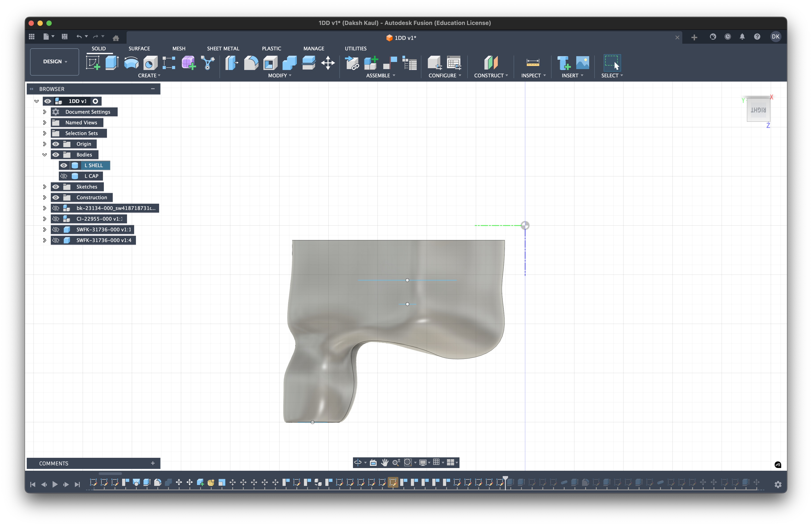Viewport: 812px width, 526px height.
Task: Click the Help question mark button
Action: (x=757, y=37)
